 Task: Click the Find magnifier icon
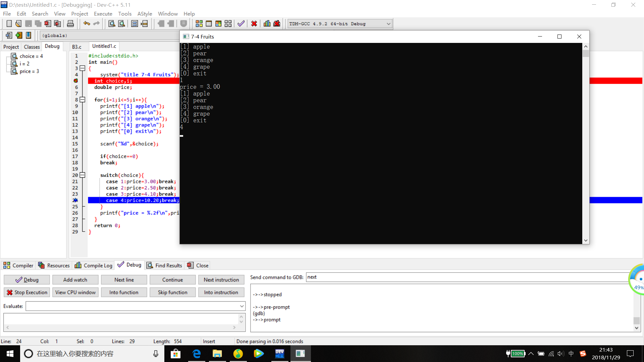[x=112, y=24]
